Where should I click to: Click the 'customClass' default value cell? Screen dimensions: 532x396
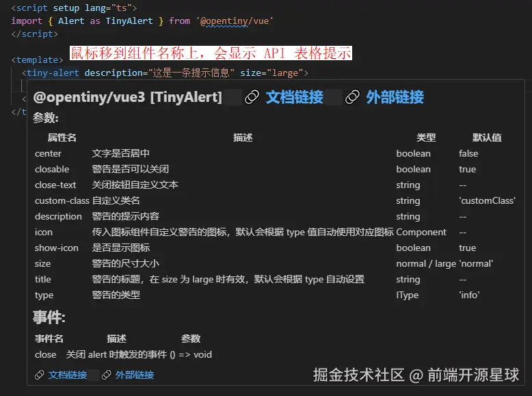pyautogui.click(x=487, y=200)
